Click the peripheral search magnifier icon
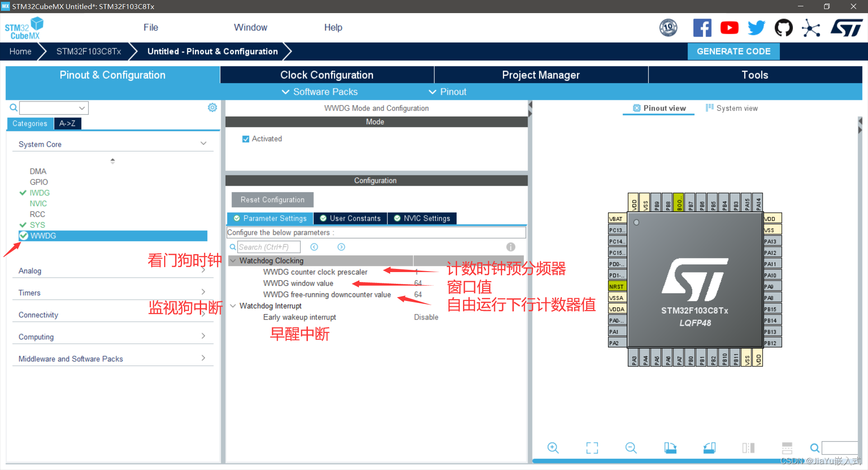This screenshot has height=470, width=868. click(x=14, y=108)
